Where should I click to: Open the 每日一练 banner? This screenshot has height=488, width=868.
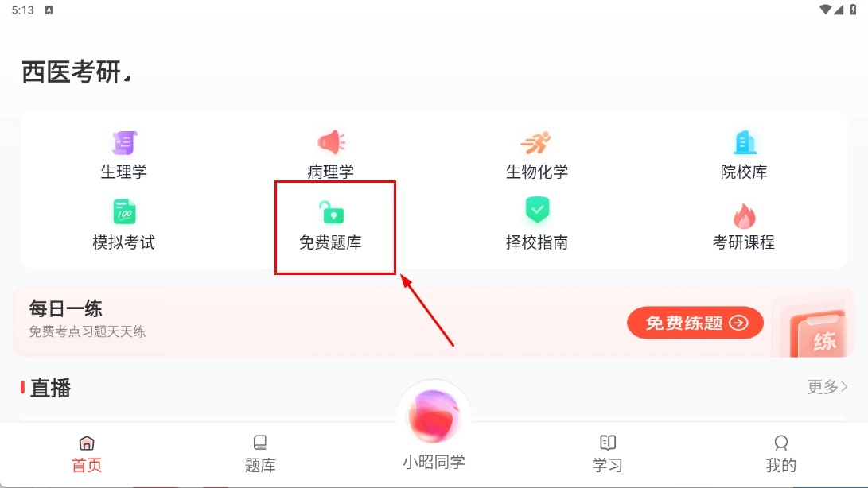pos(434,322)
